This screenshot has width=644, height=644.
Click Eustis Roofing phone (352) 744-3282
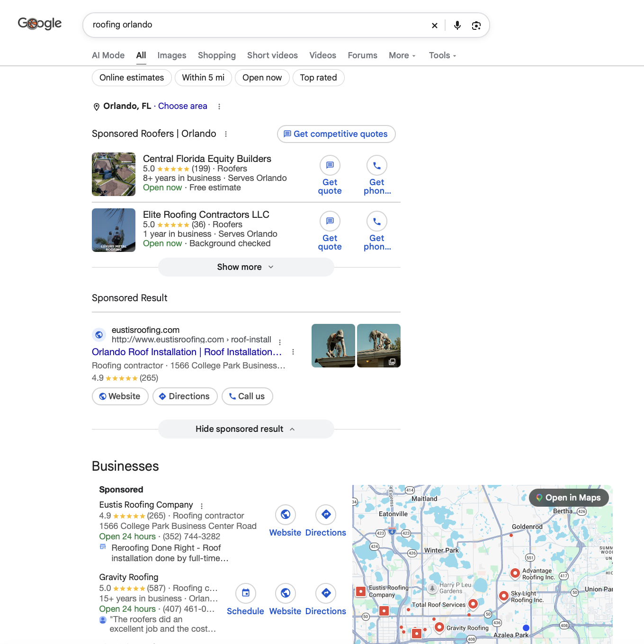[192, 537]
